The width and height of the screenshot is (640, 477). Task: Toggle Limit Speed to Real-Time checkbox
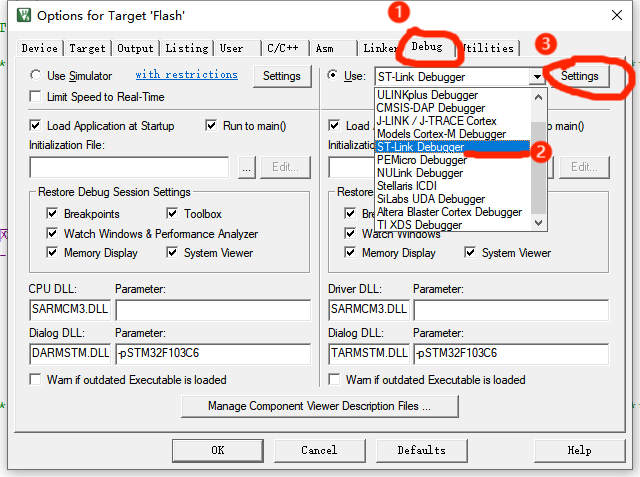[36, 97]
